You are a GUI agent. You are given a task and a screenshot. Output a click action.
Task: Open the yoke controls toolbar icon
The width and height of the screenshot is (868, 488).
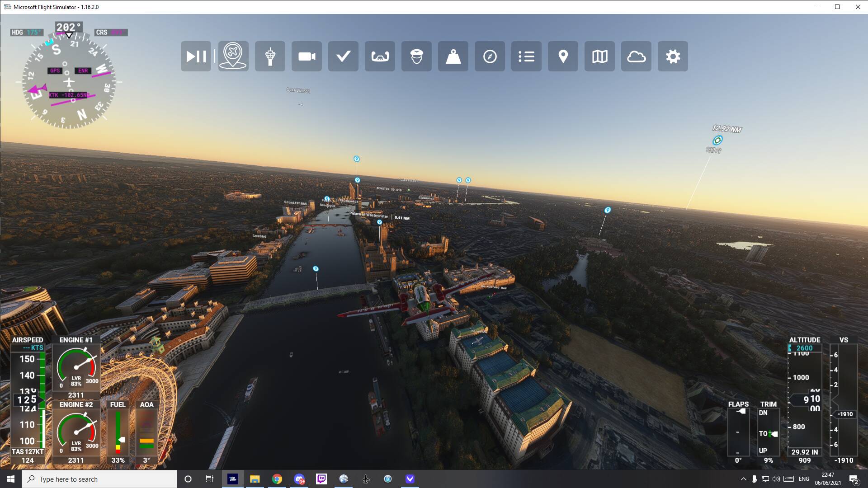[380, 56]
